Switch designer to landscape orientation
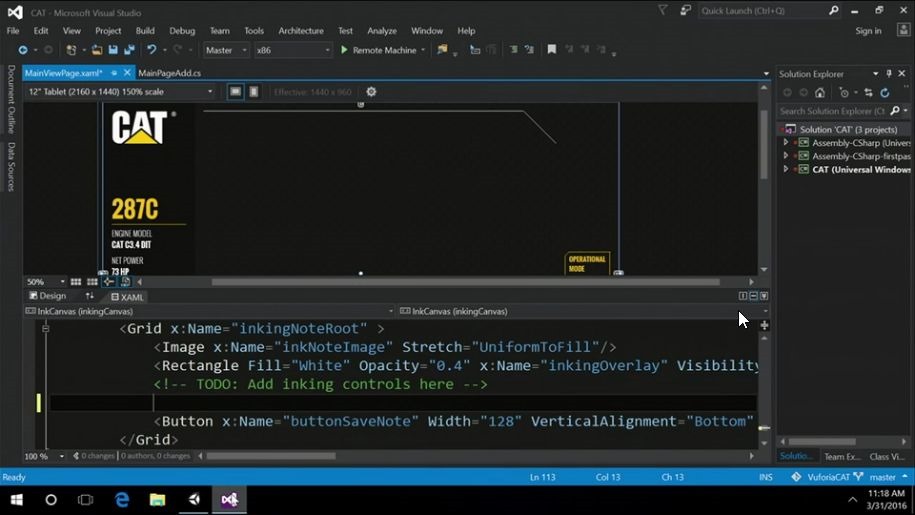 pyautogui.click(x=235, y=92)
